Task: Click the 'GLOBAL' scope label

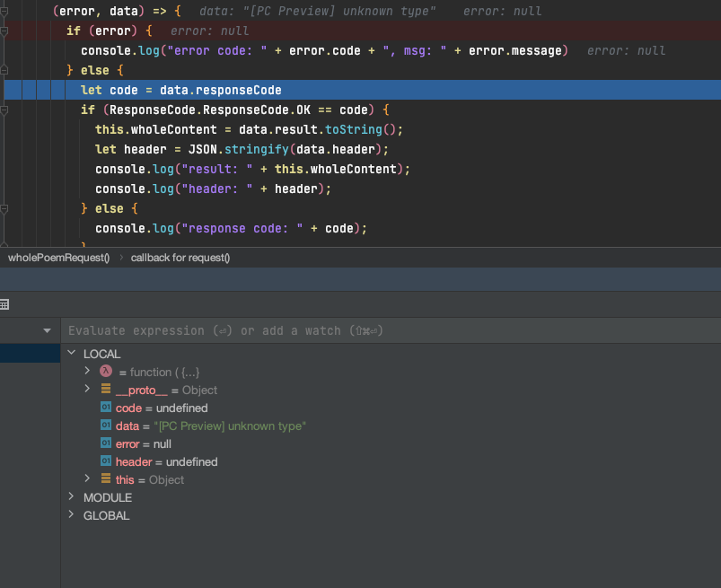Action: click(x=106, y=515)
